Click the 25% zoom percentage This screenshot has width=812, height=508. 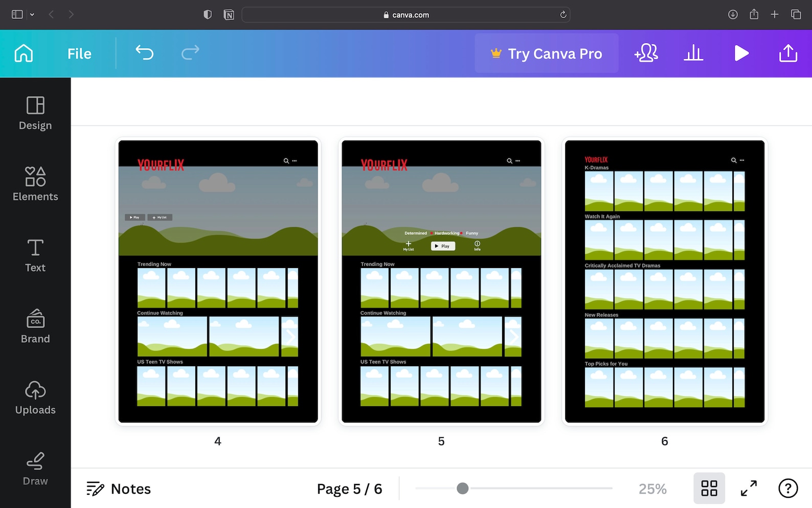tap(652, 489)
